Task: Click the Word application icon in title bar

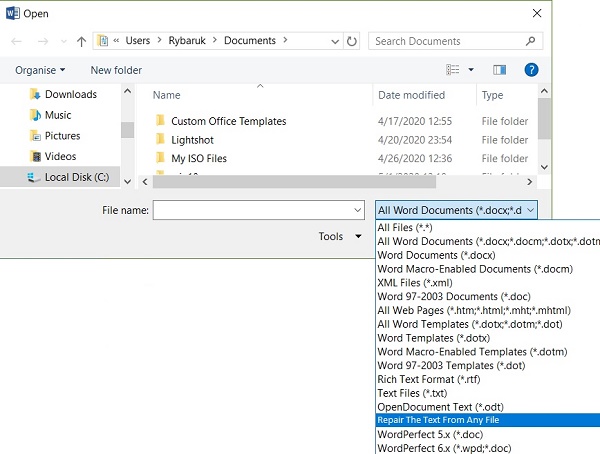Action: (x=13, y=13)
